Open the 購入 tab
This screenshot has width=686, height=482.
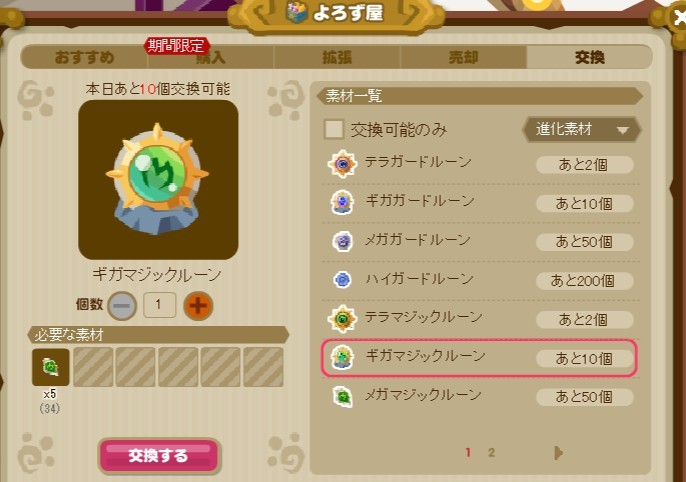[210, 57]
